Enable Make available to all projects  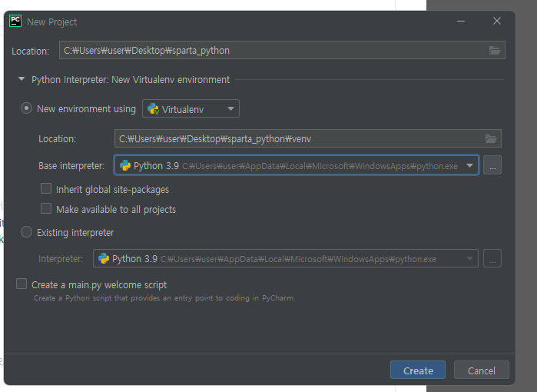click(x=46, y=208)
